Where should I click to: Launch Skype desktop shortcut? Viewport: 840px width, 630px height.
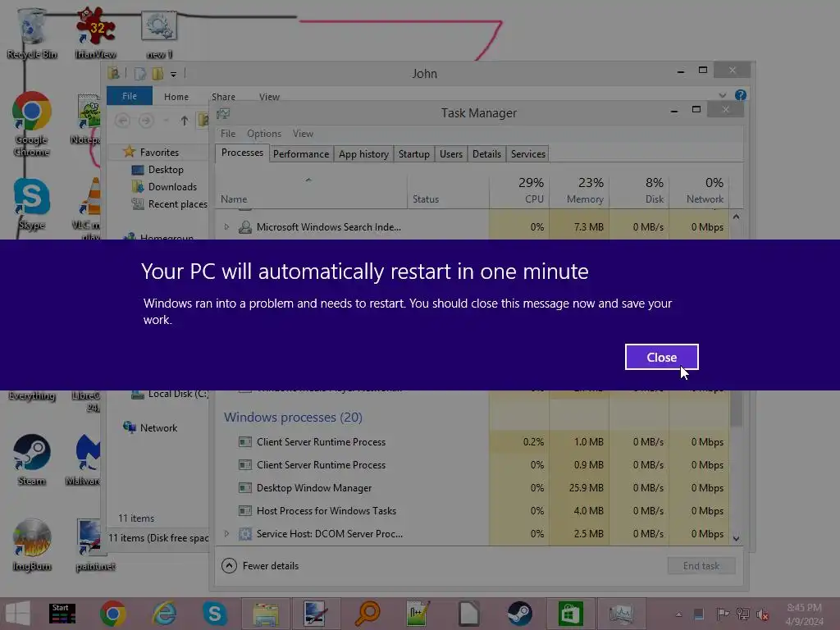[32, 204]
